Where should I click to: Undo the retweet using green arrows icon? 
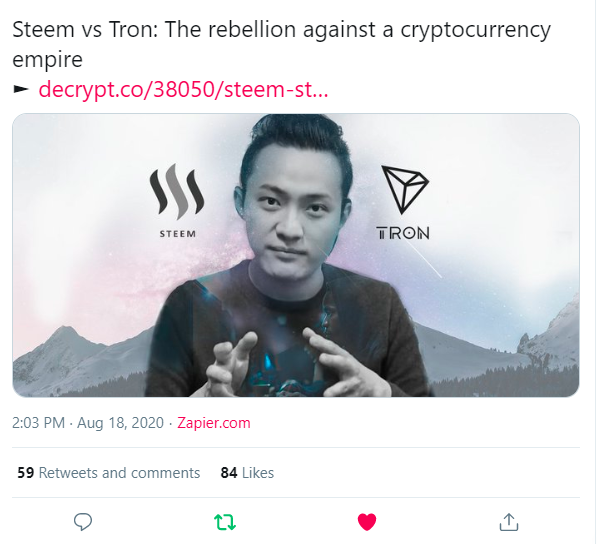click(x=225, y=522)
